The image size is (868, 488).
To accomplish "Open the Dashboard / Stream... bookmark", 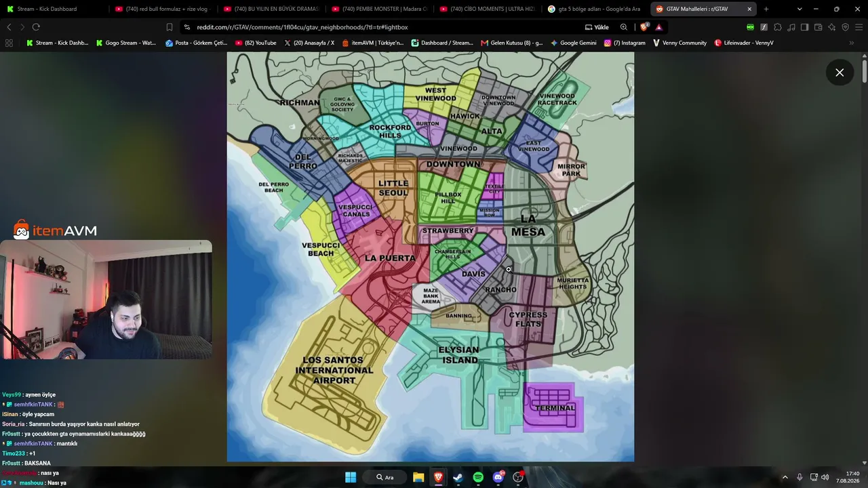I will (441, 43).
